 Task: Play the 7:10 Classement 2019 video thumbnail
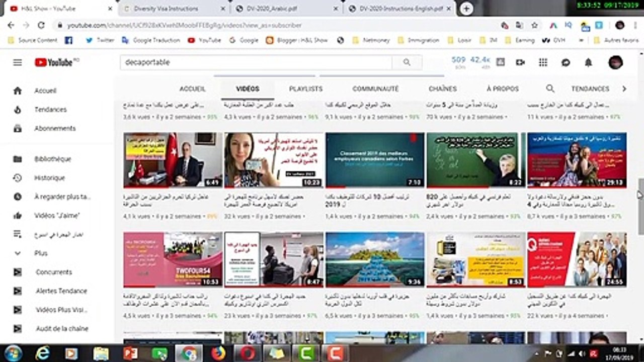(375, 160)
